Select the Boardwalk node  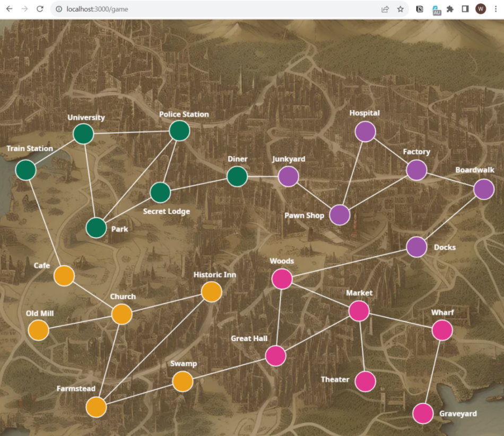(x=483, y=189)
